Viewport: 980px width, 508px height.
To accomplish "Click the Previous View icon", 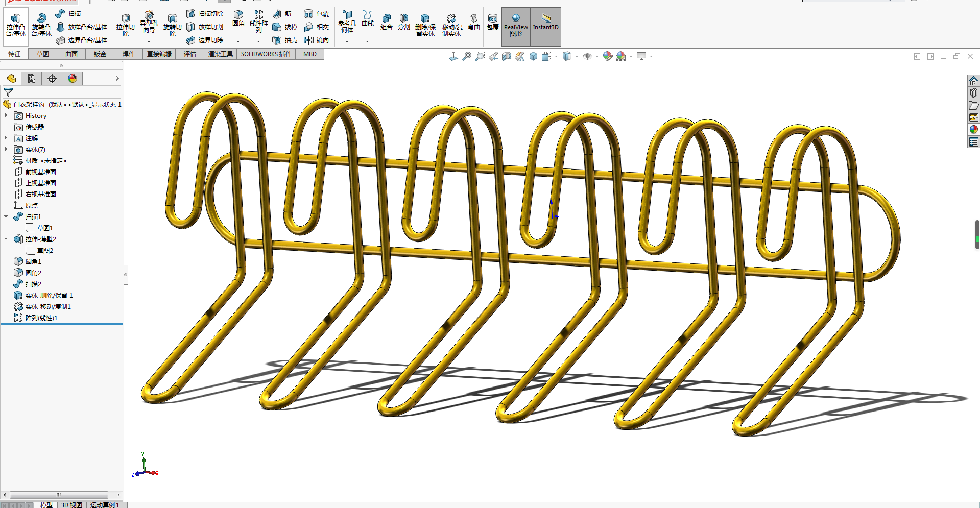I will pyautogui.click(x=493, y=56).
